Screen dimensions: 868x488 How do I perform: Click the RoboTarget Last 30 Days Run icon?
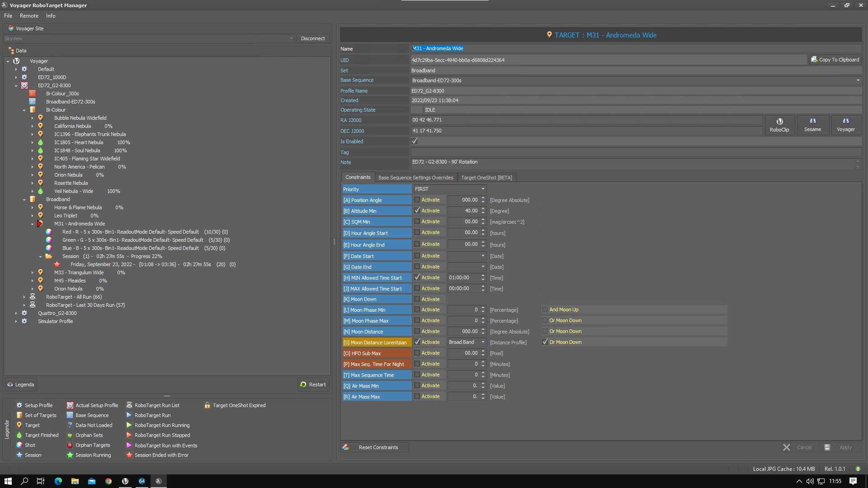point(32,305)
